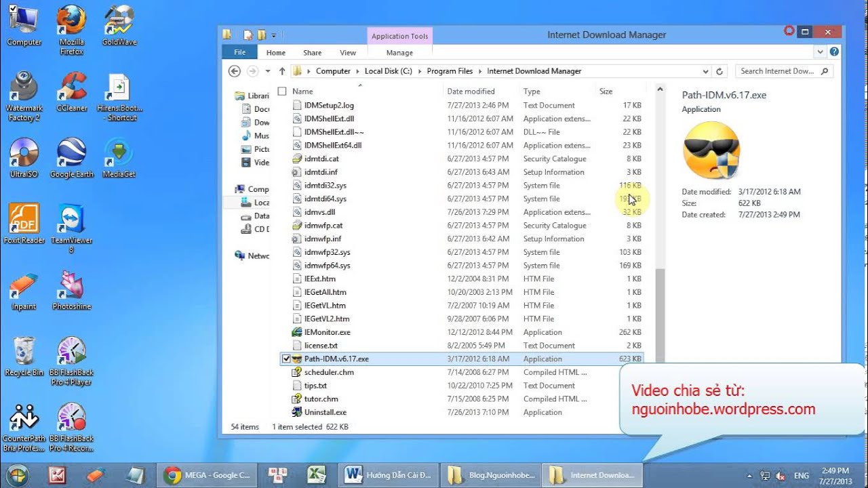The image size is (868, 488).
Task: Click the Back navigation arrow
Action: [235, 71]
